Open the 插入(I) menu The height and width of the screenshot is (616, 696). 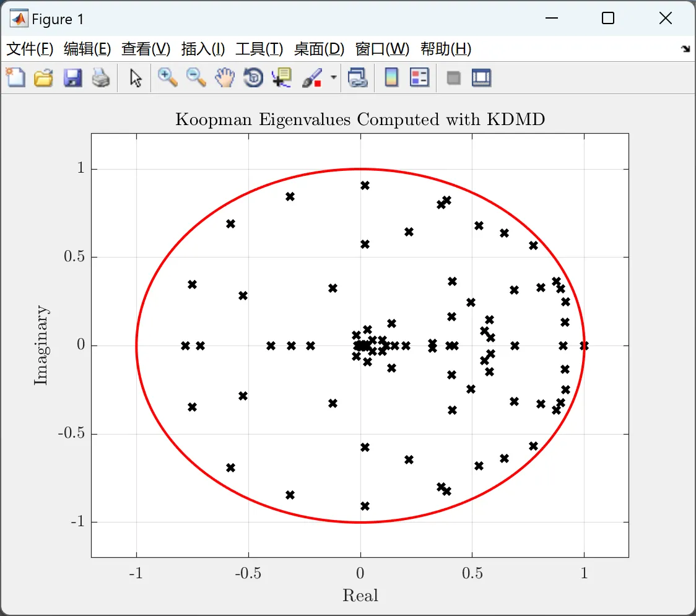coord(203,49)
